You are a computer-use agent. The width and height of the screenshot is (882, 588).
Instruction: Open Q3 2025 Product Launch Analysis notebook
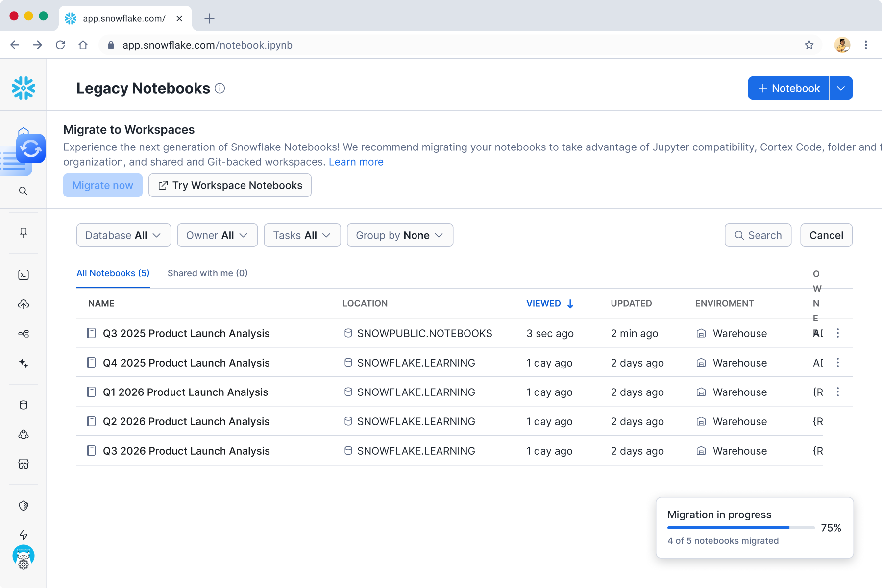click(x=186, y=333)
